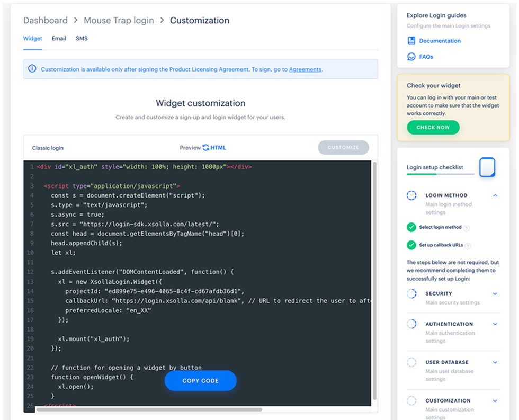This screenshot has height=420, width=519.
Task: Click the FAQs chat bubble icon
Action: click(411, 57)
